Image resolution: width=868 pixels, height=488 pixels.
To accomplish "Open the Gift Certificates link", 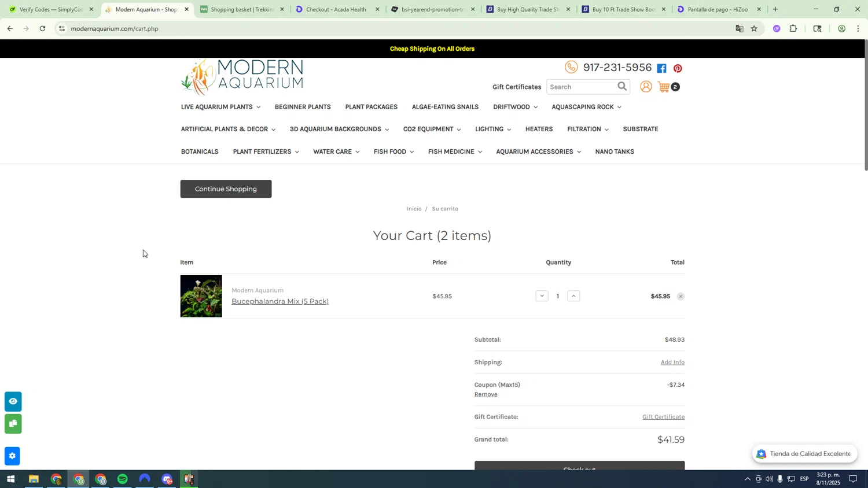I will [517, 87].
